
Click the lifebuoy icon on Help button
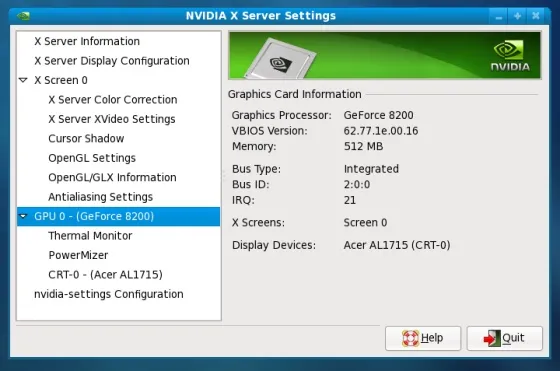[x=410, y=338]
